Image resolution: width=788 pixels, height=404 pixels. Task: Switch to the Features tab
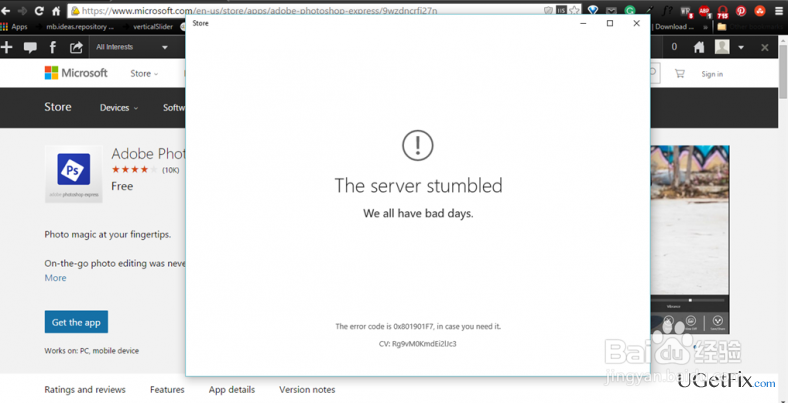[x=167, y=389]
